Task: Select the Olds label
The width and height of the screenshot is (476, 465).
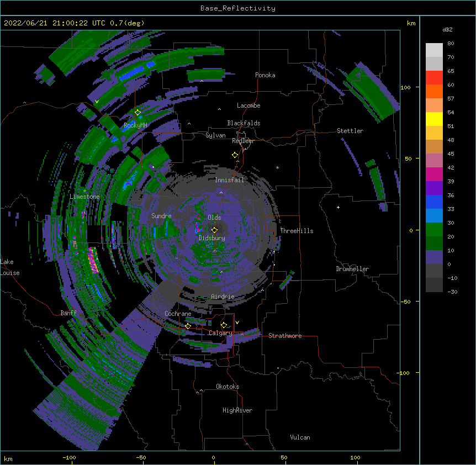Action: point(214,218)
